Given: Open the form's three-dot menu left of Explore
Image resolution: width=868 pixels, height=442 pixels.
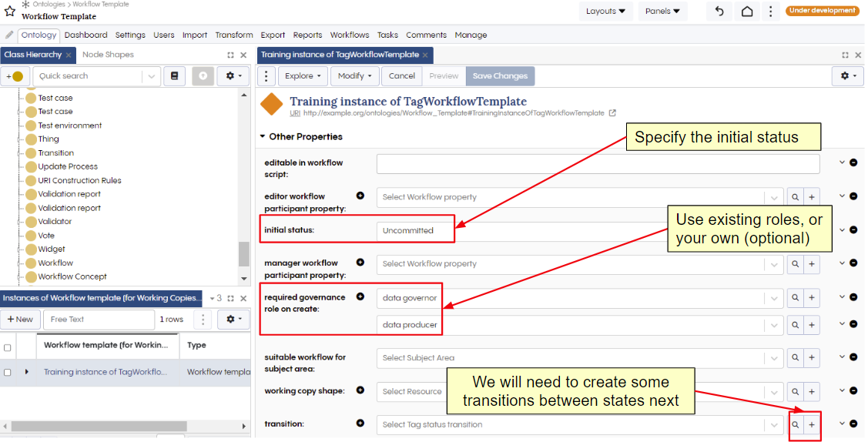Looking at the screenshot, I should (x=266, y=75).
